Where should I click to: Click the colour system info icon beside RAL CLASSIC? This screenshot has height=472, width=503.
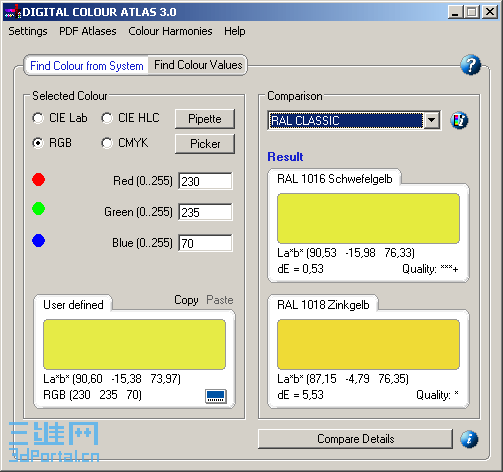[x=459, y=120]
